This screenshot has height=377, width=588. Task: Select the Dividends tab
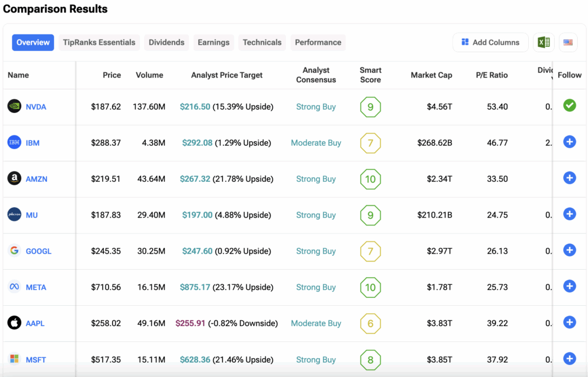pyautogui.click(x=167, y=42)
